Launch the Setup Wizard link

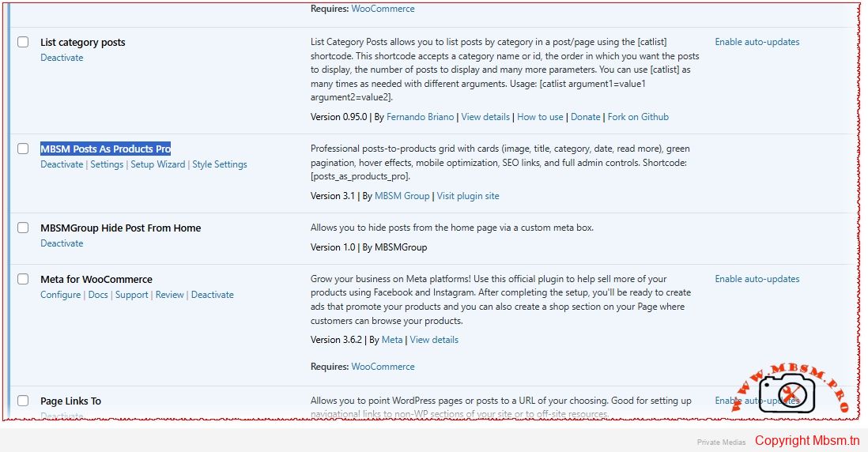(x=158, y=164)
